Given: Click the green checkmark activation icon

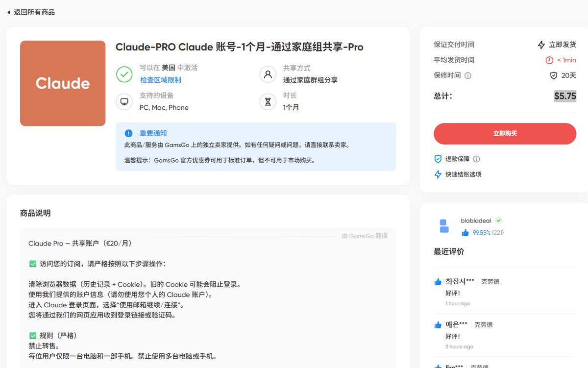Looking at the screenshot, I should [124, 74].
